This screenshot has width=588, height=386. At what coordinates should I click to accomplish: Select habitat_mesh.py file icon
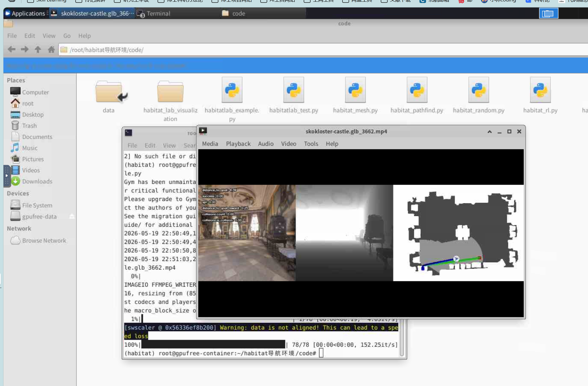tap(355, 90)
